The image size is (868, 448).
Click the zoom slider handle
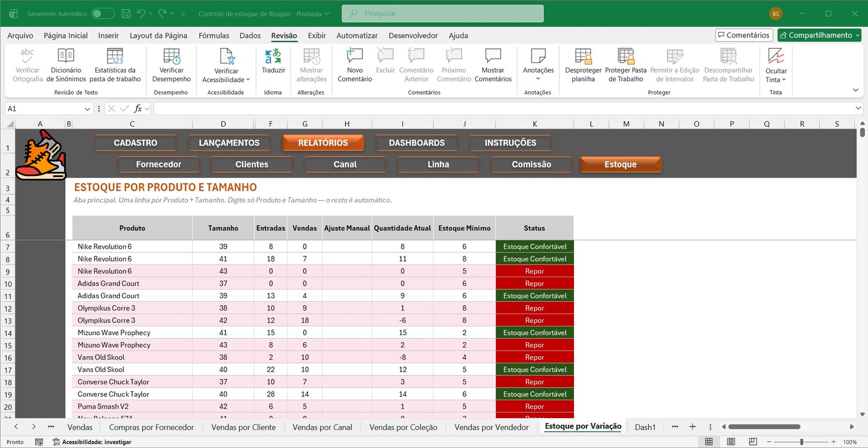tap(801, 442)
